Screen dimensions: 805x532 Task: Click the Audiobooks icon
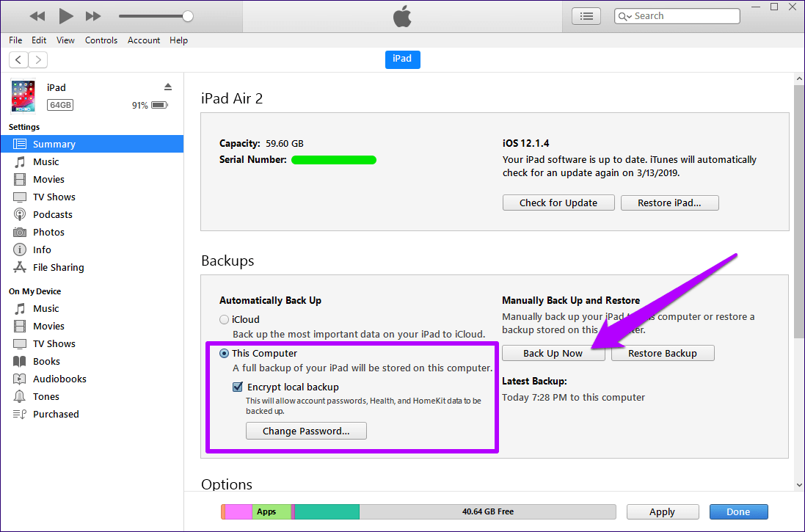click(20, 379)
